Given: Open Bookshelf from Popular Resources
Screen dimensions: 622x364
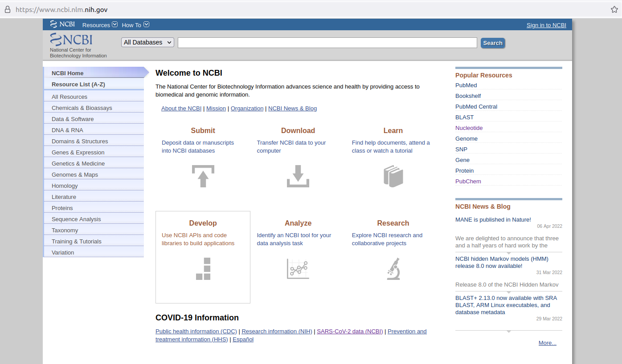Looking at the screenshot, I should click(468, 96).
